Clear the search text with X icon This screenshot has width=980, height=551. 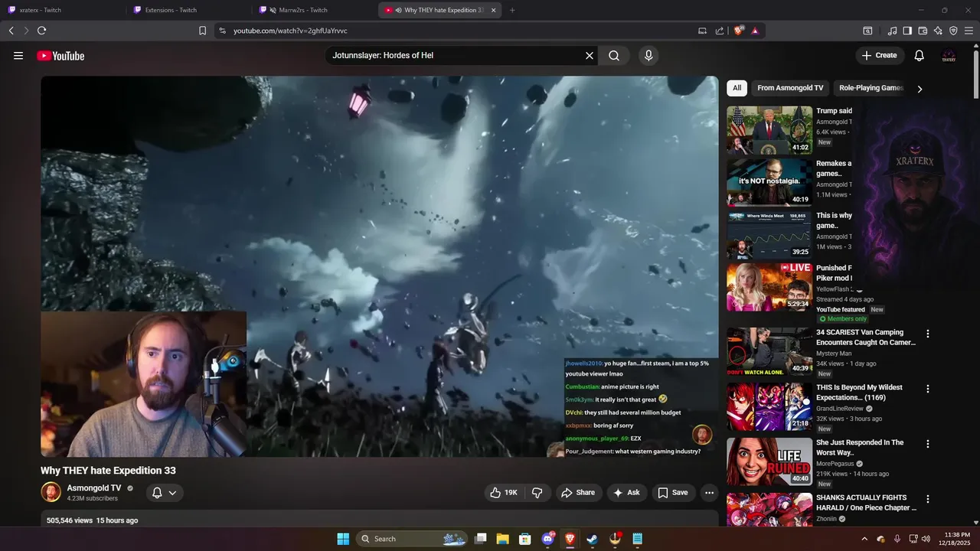click(590, 55)
